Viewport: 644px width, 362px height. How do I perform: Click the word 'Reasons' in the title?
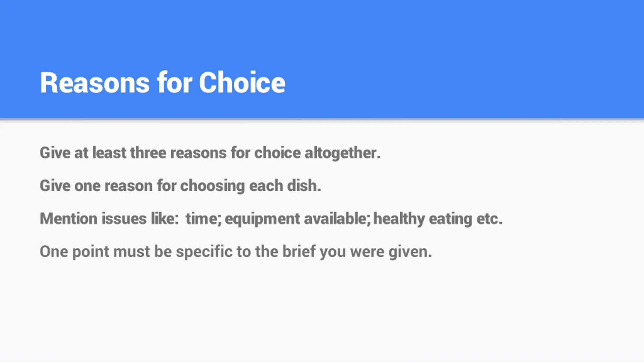click(95, 82)
